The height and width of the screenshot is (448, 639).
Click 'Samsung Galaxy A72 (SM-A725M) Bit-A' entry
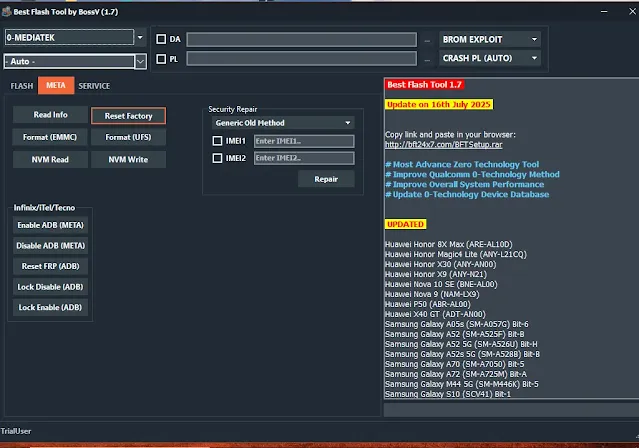click(456, 374)
